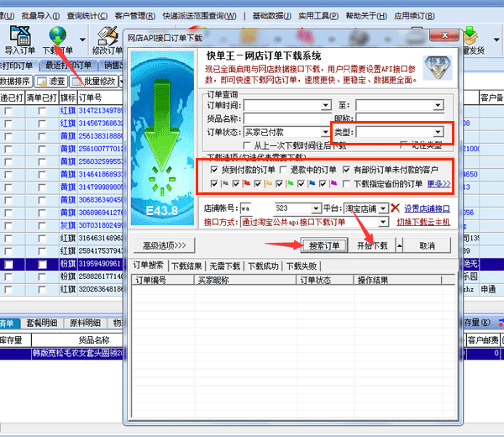Click the 搜索订单 button
Screen dimensions: 504x437
324,245
